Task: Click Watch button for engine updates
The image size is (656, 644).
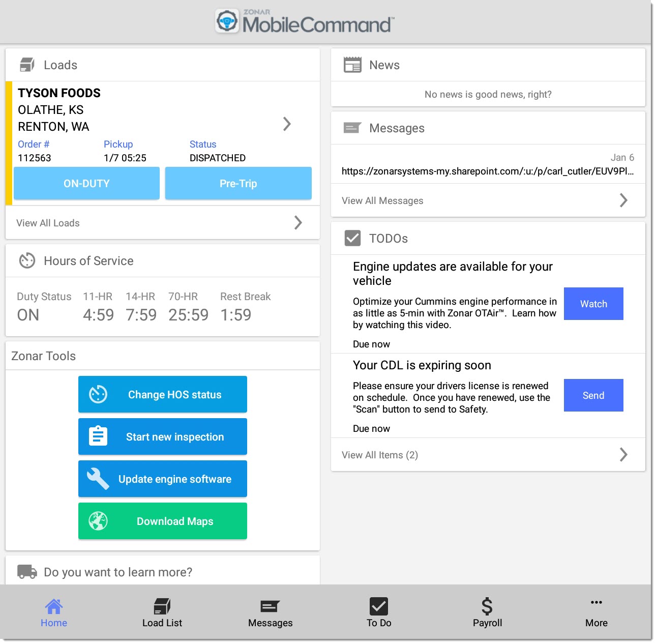Action: point(593,304)
